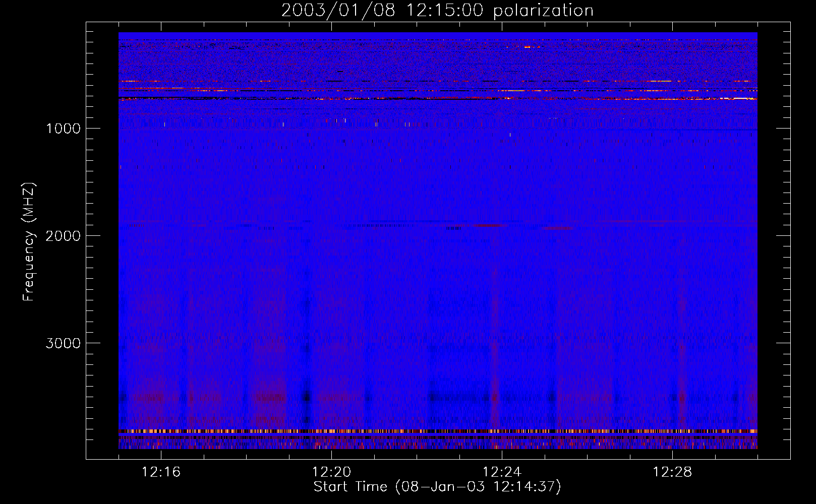
Task: Click the 1000 frequency tick label
Action: coord(63,129)
